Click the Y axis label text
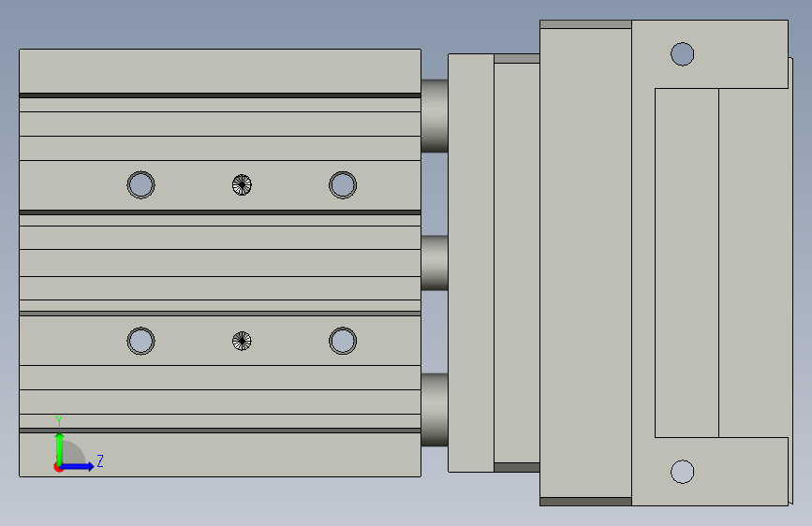 pyautogui.click(x=59, y=421)
